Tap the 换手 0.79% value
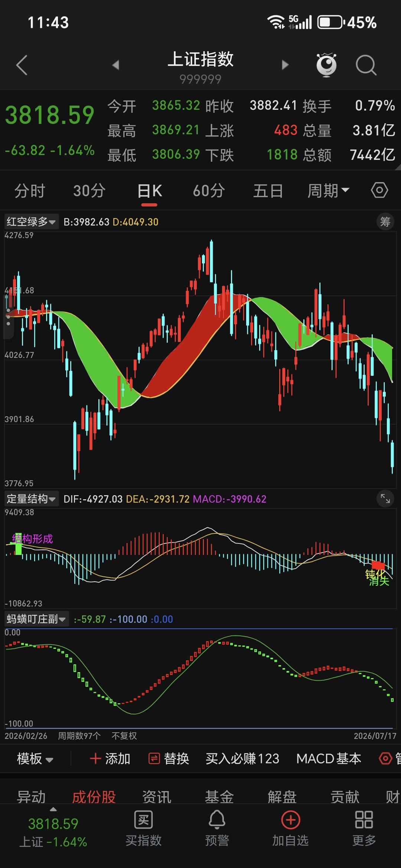Viewport: 401px width, 868px height. click(375, 106)
